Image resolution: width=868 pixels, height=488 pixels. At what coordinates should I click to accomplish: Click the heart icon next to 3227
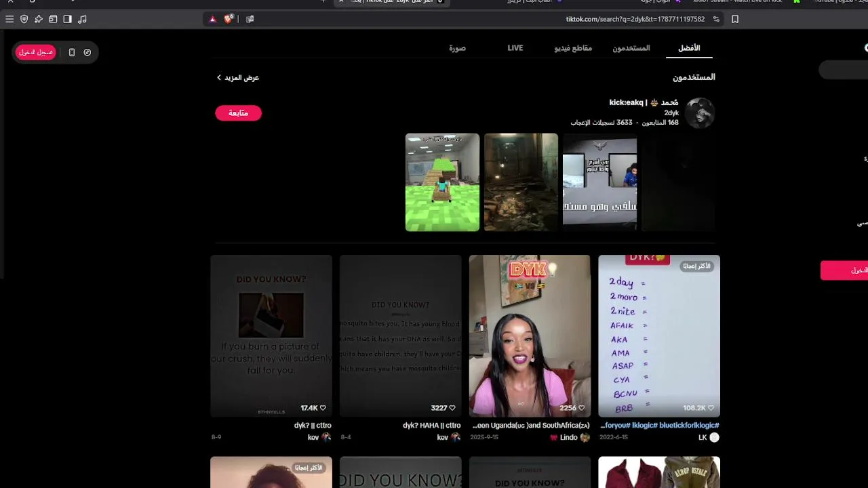(452, 408)
